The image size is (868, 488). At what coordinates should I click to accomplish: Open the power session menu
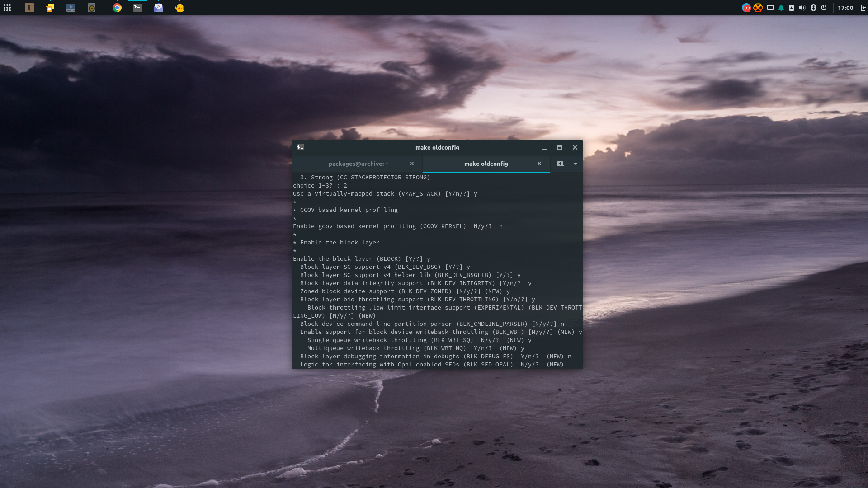point(824,8)
